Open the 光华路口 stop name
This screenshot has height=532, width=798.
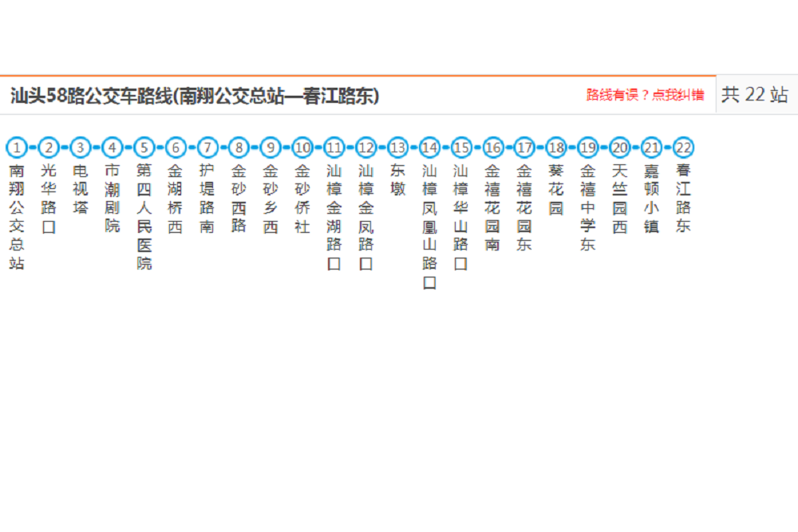[x=49, y=199]
